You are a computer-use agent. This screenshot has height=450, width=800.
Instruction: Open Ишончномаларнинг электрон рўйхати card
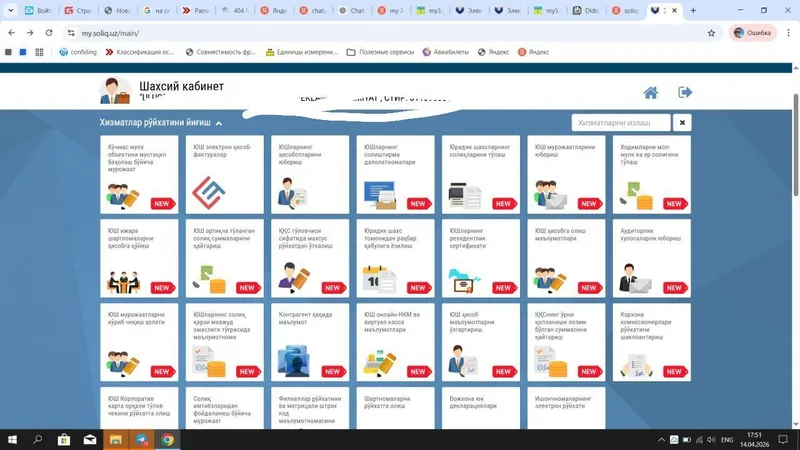(566, 408)
